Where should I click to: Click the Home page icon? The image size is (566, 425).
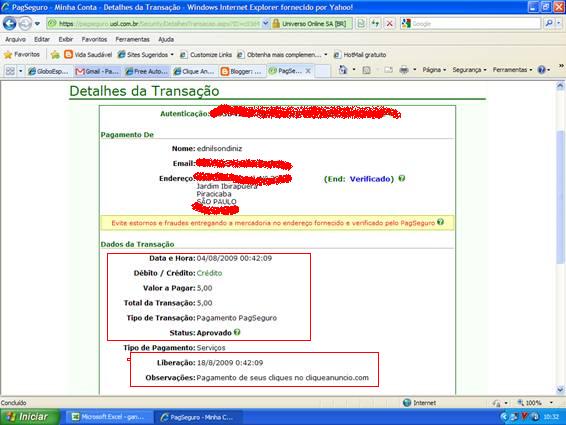343,70
